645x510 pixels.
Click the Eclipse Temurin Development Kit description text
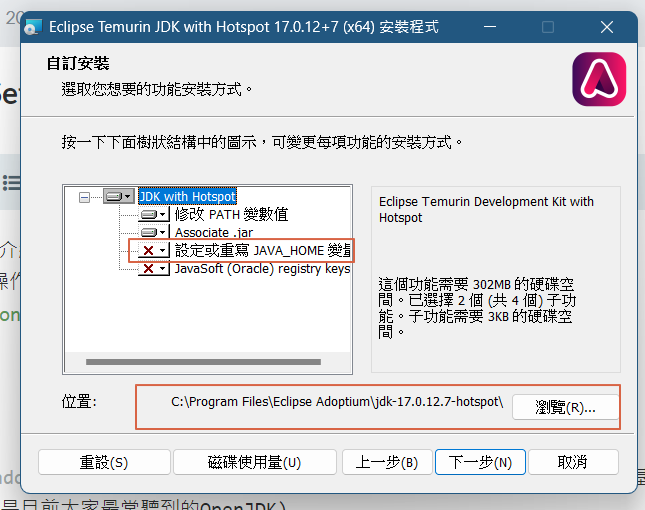tap(486, 209)
